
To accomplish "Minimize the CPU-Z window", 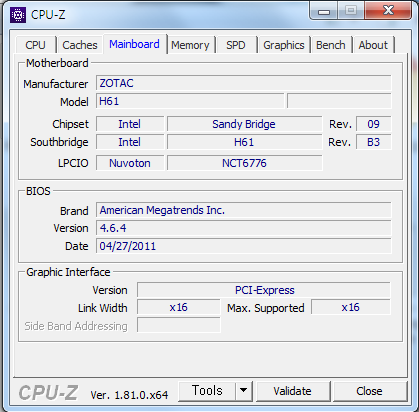I will point(324,11).
